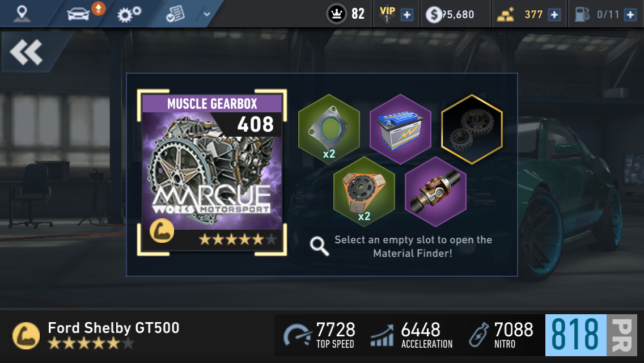Expand the top menu dropdown chevron
Image resolution: width=644 pixels, height=363 pixels.
point(207,14)
